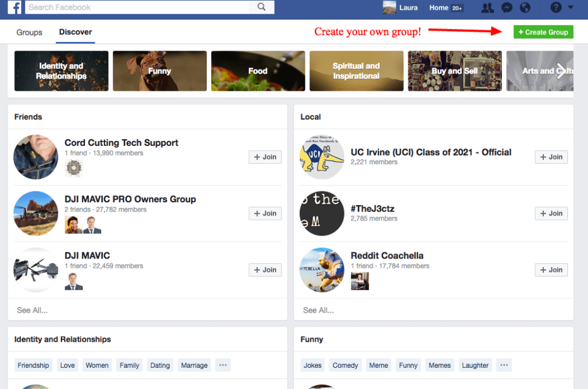
Task: Select the Jokes tag
Action: click(313, 365)
